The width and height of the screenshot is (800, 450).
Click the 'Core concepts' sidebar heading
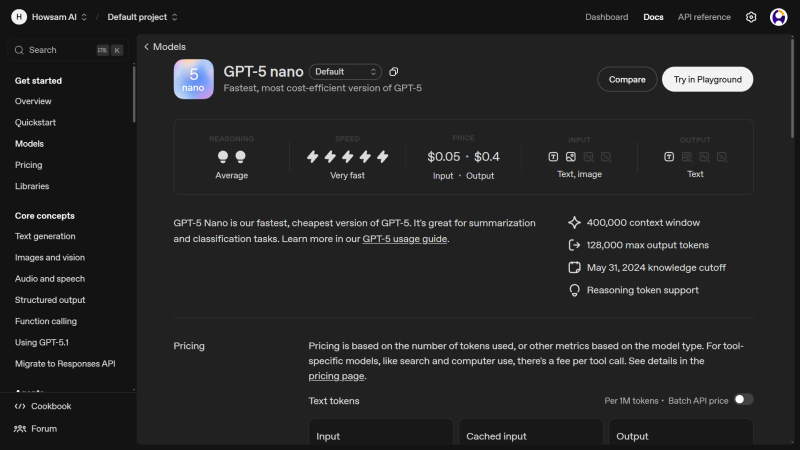point(45,216)
